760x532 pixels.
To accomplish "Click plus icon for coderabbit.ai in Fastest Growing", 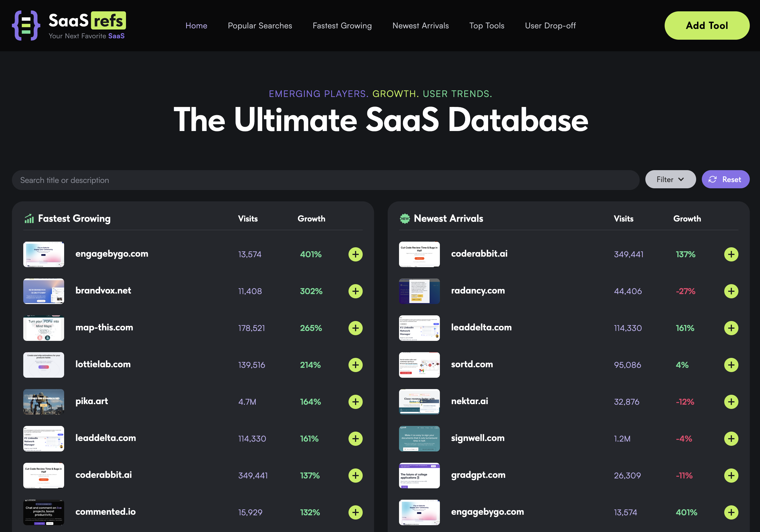I will coord(356,476).
